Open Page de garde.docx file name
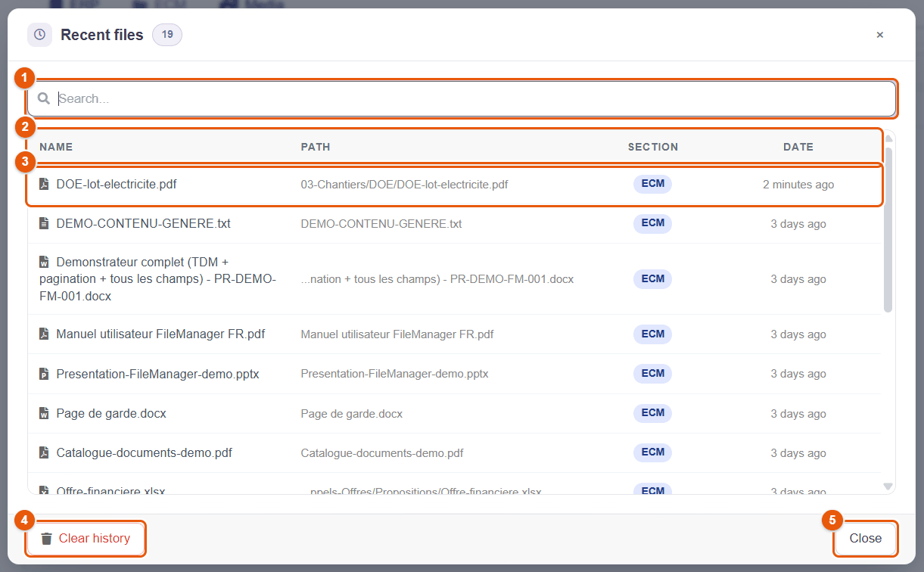Screen dimensions: 924x572 point(111,413)
